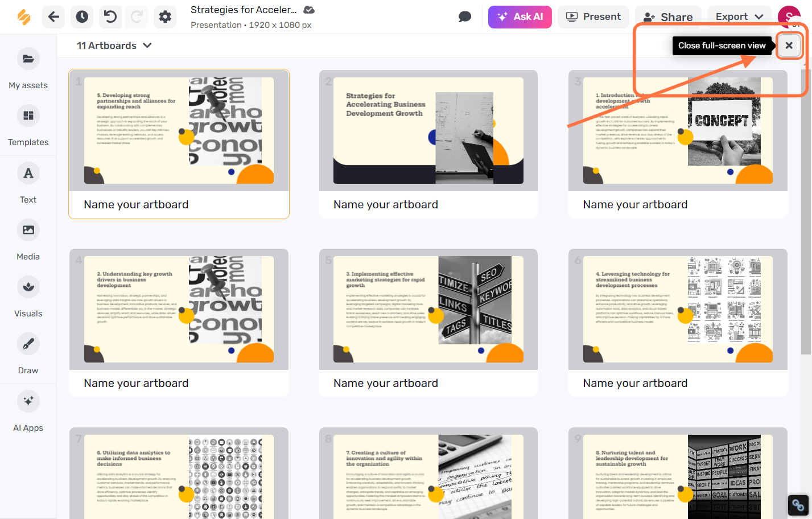Undo the last action
The height and width of the screenshot is (519, 812).
(110, 17)
